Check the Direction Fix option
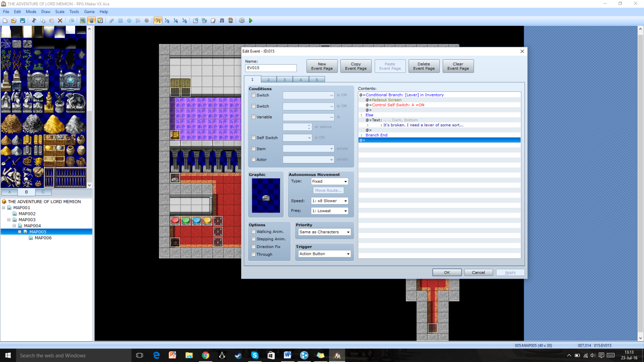 click(253, 247)
